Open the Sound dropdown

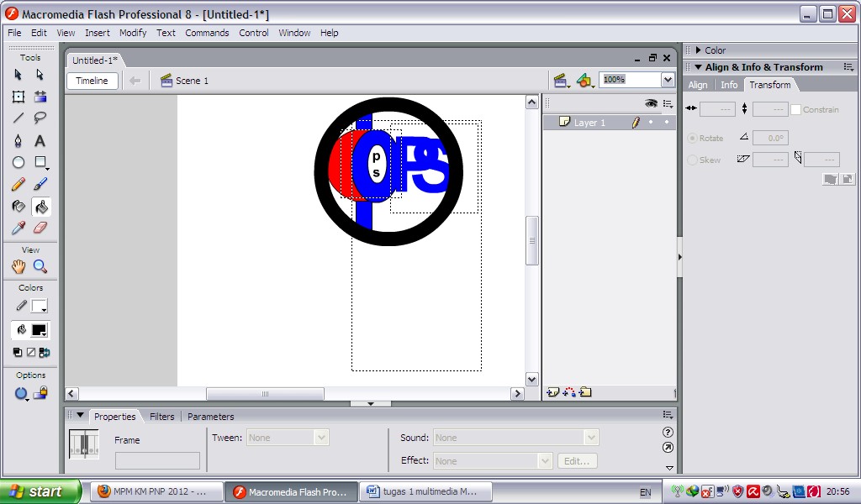[x=591, y=438]
